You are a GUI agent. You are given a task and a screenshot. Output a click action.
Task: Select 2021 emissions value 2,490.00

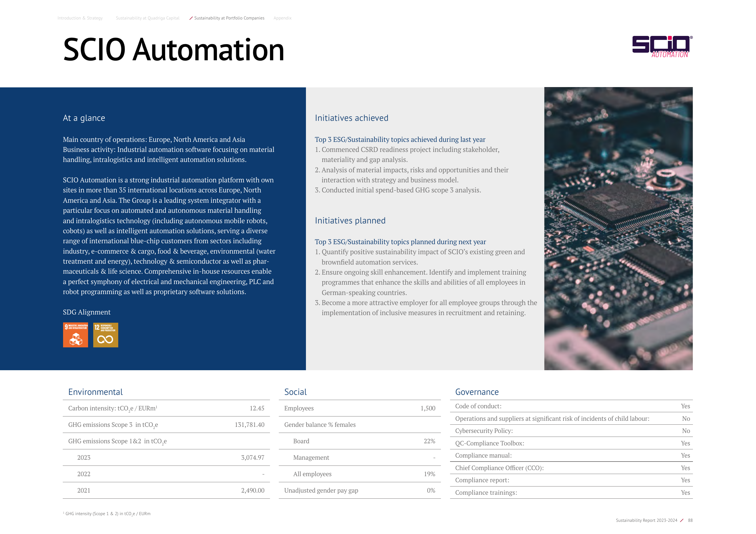coord(253,490)
